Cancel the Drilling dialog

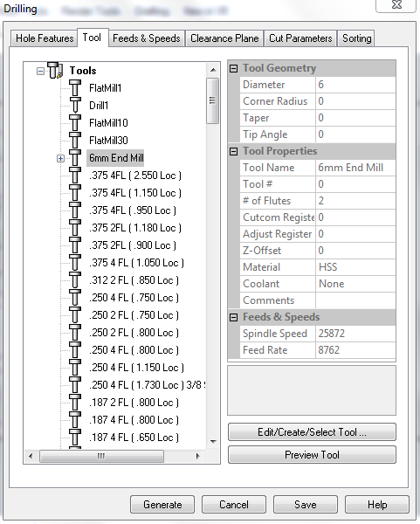click(234, 504)
